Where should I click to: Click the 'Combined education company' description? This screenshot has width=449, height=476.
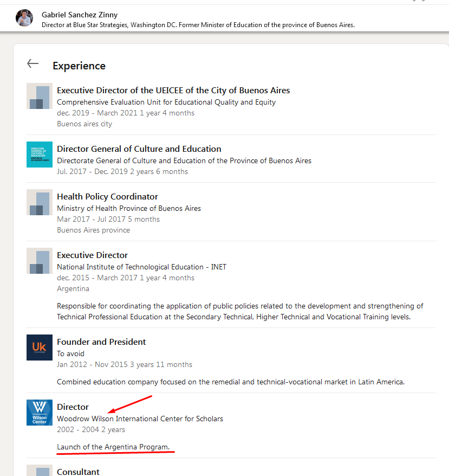pos(231,382)
